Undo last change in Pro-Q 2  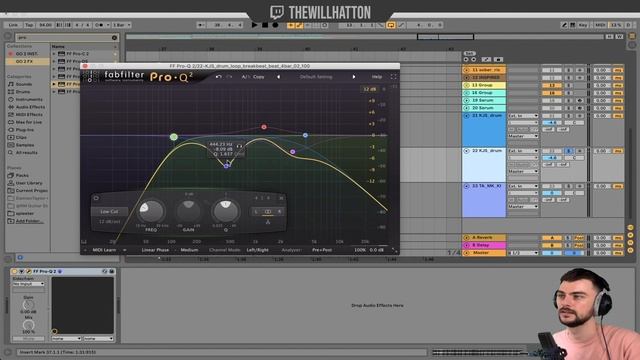click(x=219, y=77)
